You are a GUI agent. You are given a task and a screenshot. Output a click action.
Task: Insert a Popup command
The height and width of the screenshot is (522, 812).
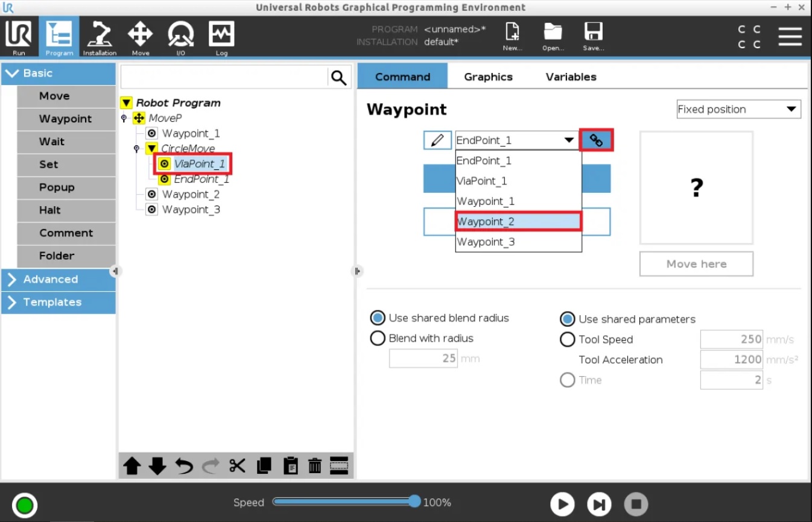[66, 188]
